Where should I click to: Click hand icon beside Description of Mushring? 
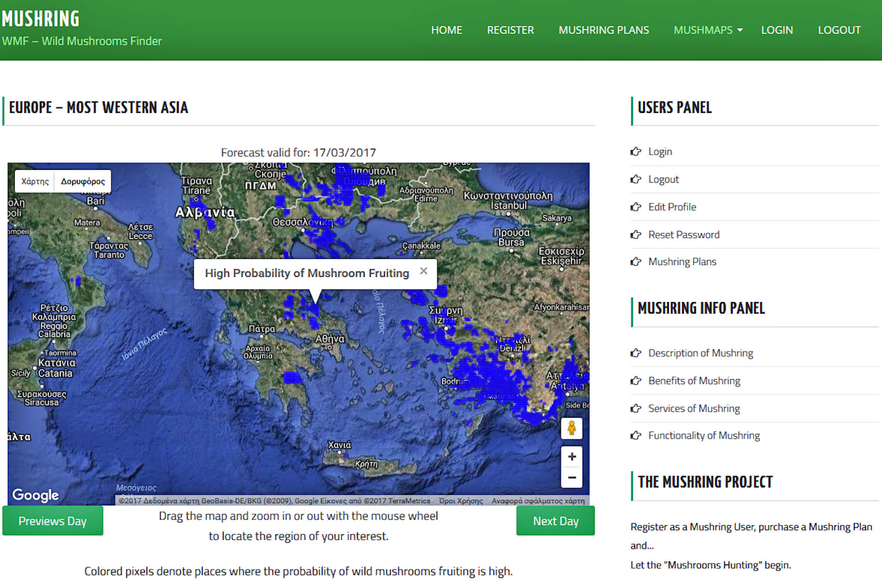636,353
